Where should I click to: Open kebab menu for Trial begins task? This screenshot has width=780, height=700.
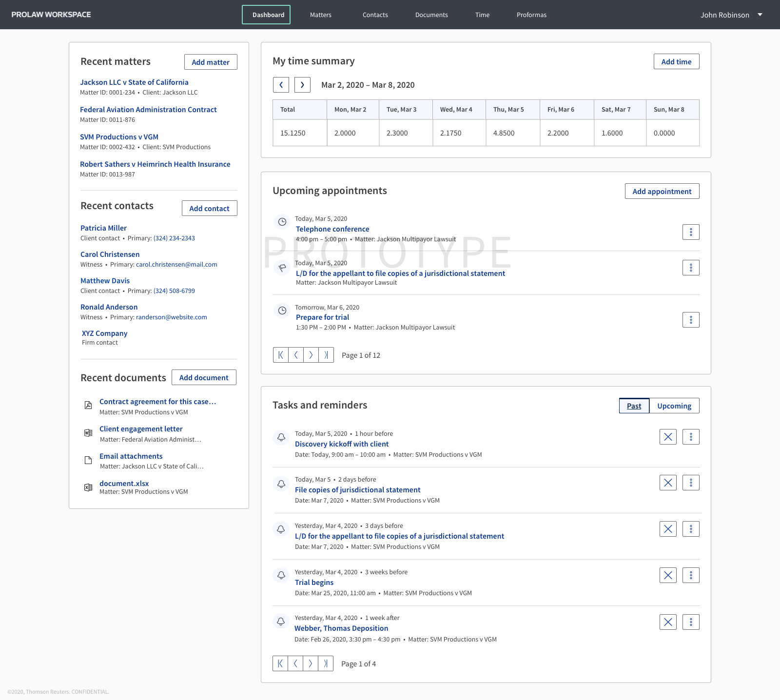click(x=691, y=575)
